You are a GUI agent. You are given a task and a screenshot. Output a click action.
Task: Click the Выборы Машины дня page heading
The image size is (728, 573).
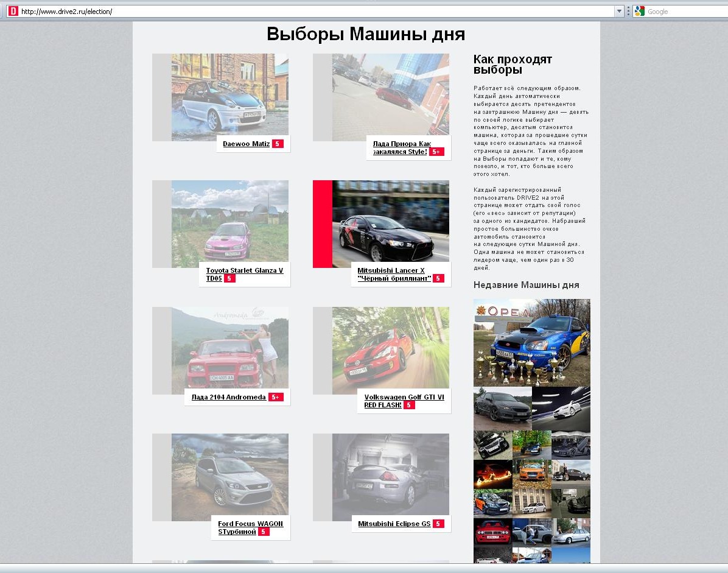coord(366,34)
